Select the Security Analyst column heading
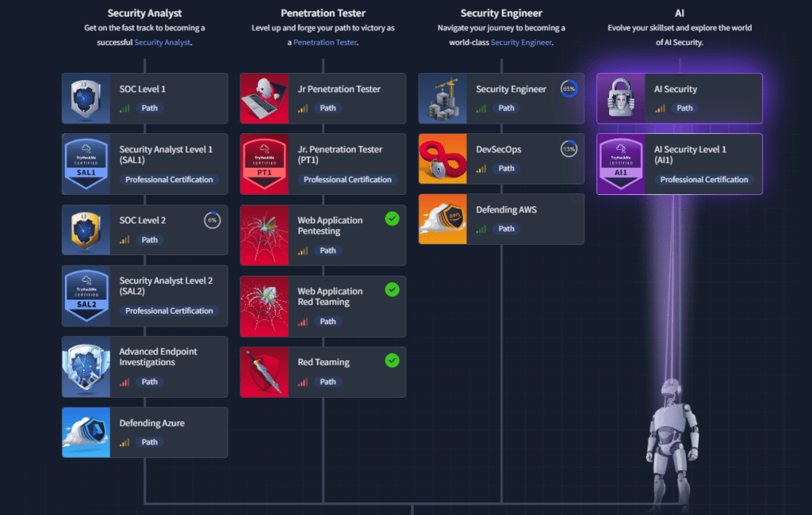The width and height of the screenshot is (812, 515). pyautogui.click(x=144, y=13)
